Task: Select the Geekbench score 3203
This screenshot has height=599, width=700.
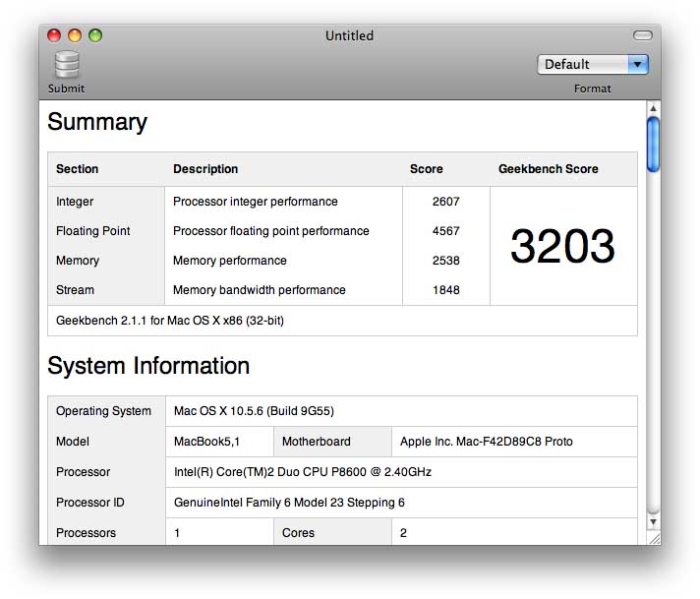Action: 562,246
